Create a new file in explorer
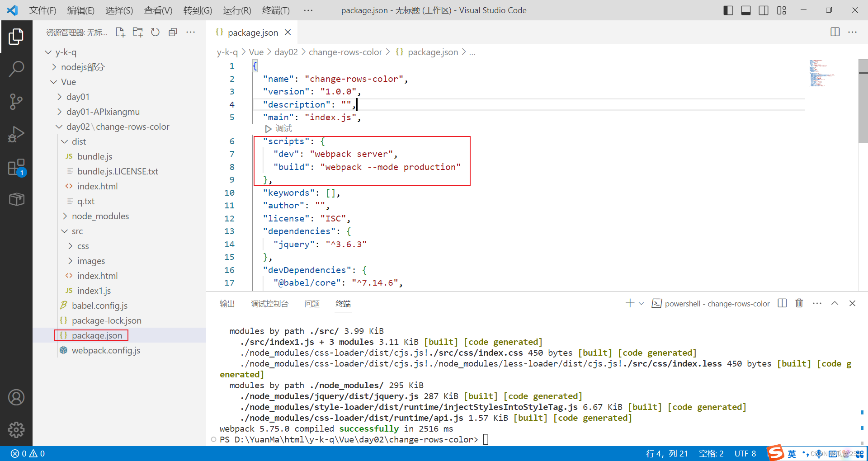 [x=120, y=32]
